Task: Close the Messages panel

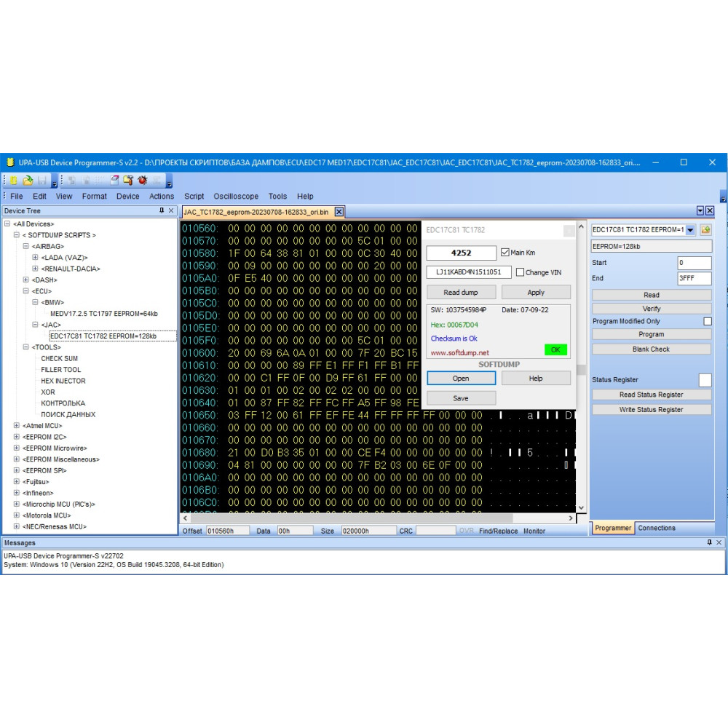Action: pos(719,542)
